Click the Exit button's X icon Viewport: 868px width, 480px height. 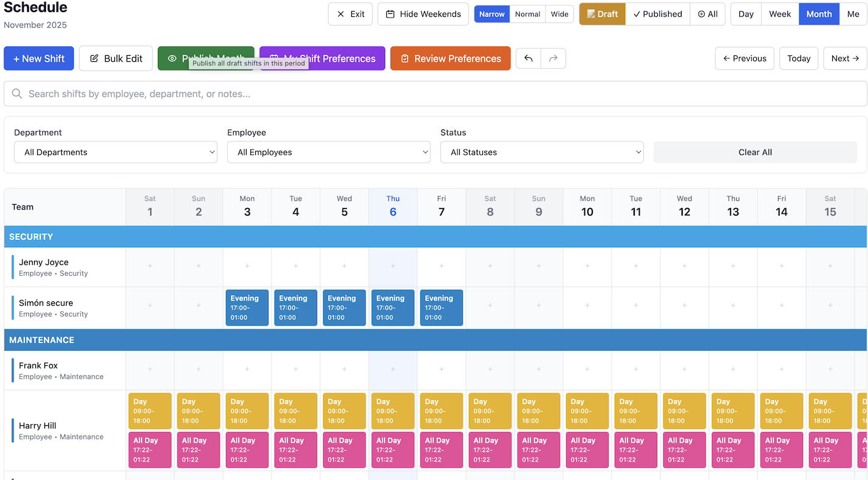click(x=341, y=14)
